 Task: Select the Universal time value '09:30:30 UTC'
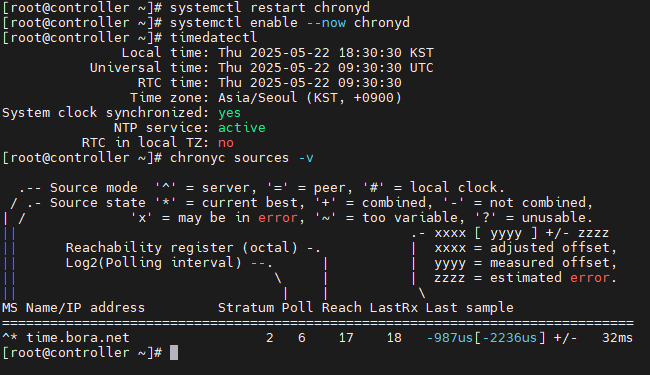click(386, 68)
